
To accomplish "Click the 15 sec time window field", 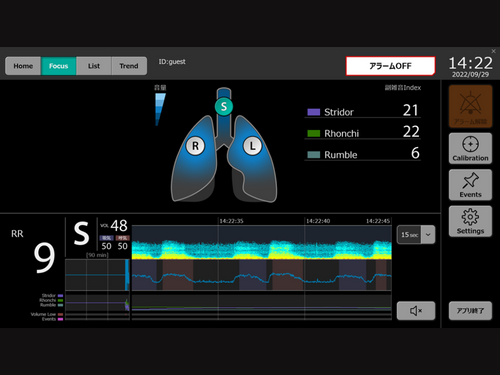I will (x=409, y=235).
